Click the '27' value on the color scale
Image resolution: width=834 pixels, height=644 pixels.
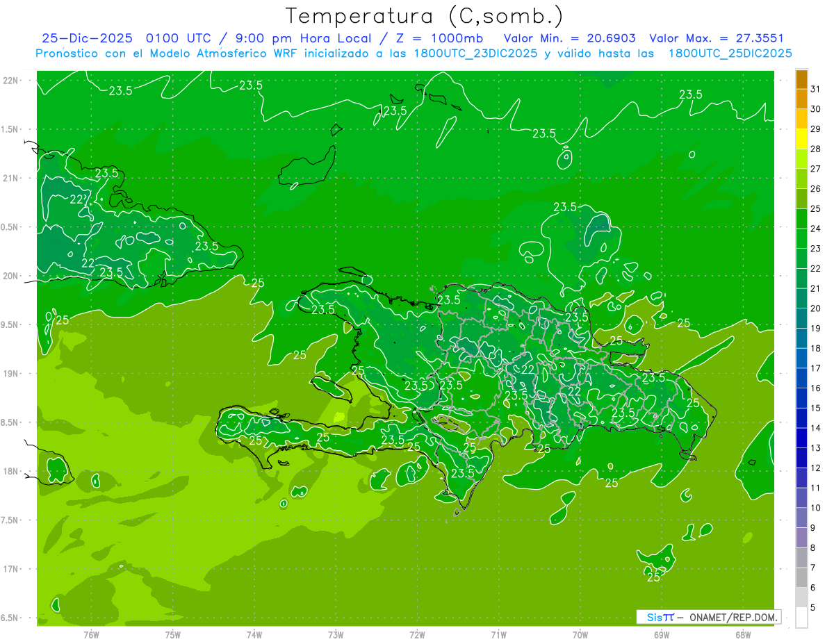816,169
